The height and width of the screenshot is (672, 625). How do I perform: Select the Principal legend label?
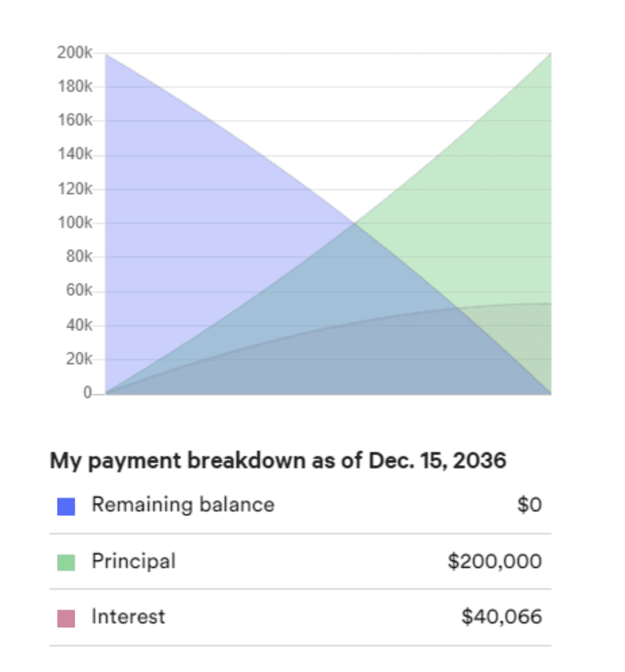(x=134, y=561)
